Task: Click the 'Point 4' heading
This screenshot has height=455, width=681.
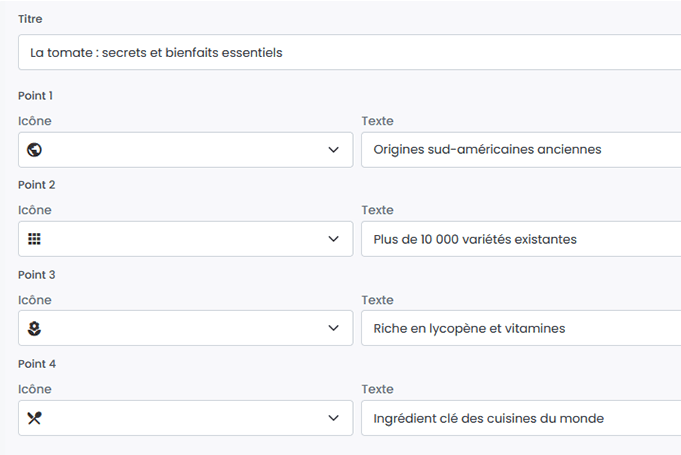Action: pos(36,364)
